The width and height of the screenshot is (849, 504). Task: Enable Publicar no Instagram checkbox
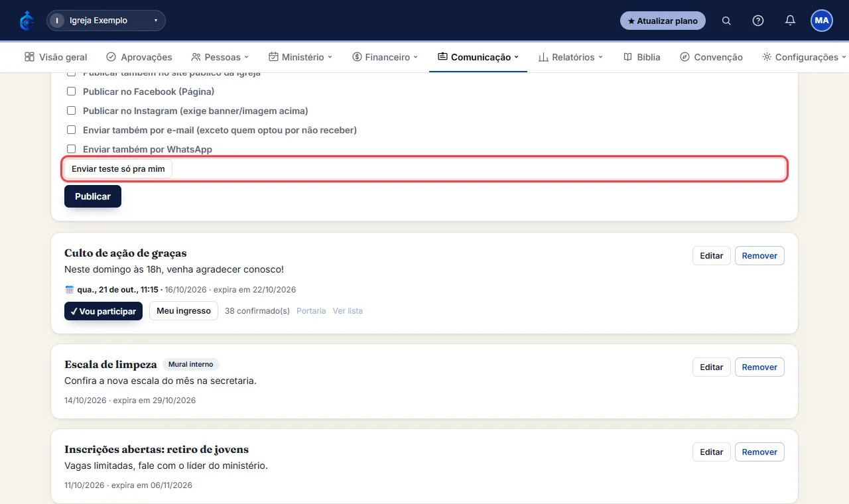72,111
